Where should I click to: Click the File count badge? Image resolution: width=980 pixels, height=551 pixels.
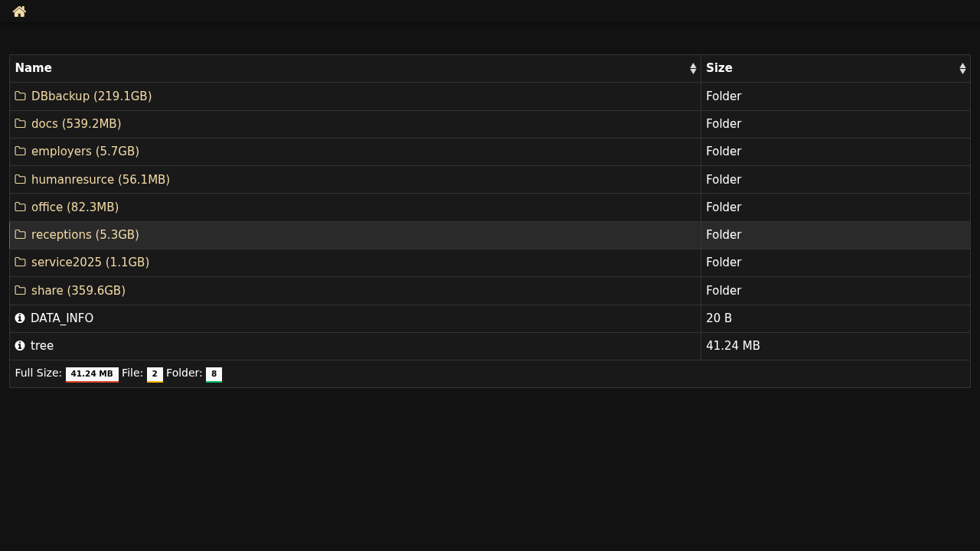(x=155, y=374)
